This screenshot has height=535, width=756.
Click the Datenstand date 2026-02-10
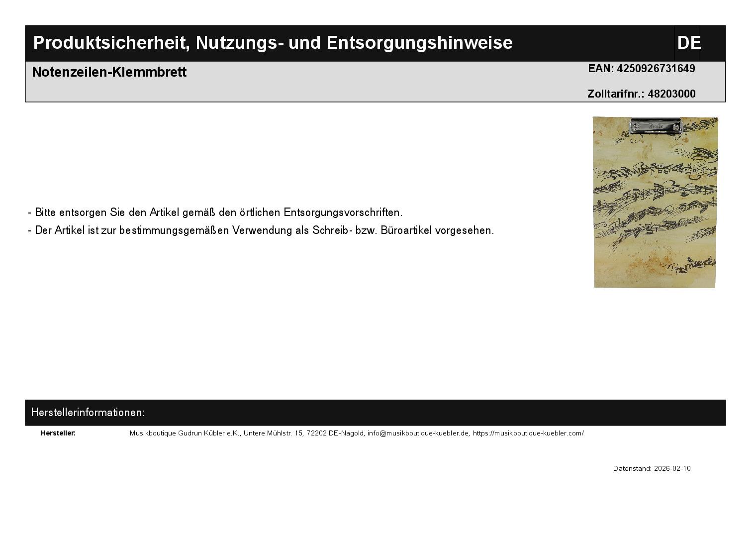pos(671,468)
